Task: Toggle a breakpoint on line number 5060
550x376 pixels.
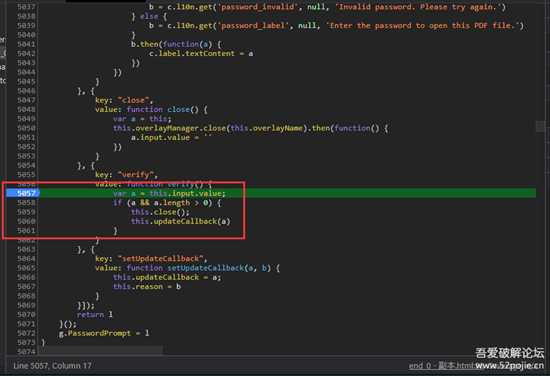Action: pyautogui.click(x=26, y=221)
